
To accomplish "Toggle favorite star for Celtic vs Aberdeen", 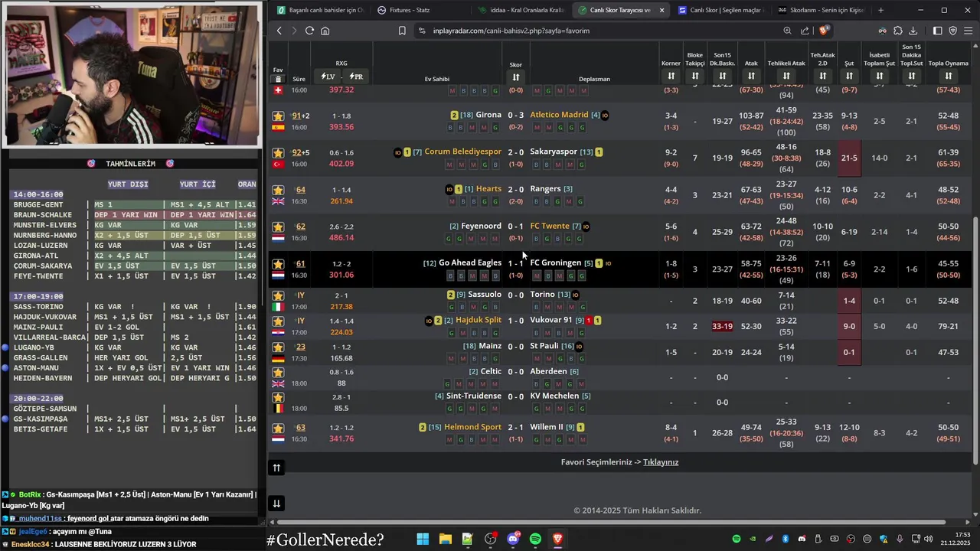I will (x=278, y=373).
